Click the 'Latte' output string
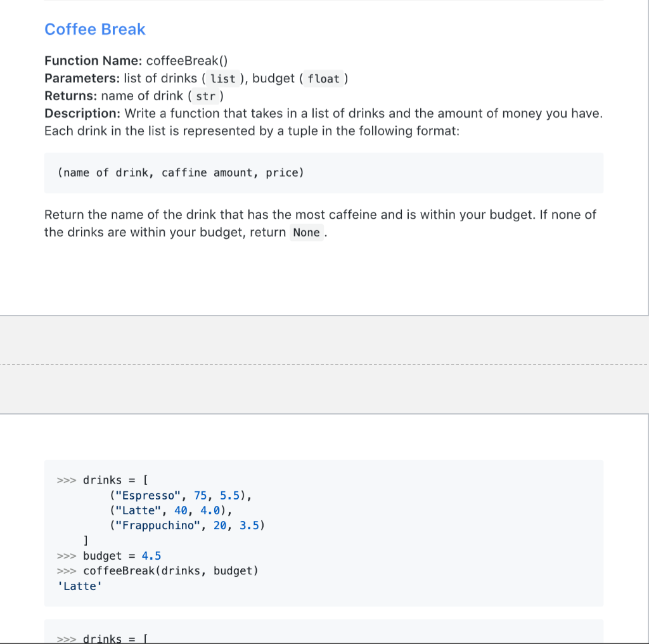The width and height of the screenshot is (649, 644). point(80,586)
